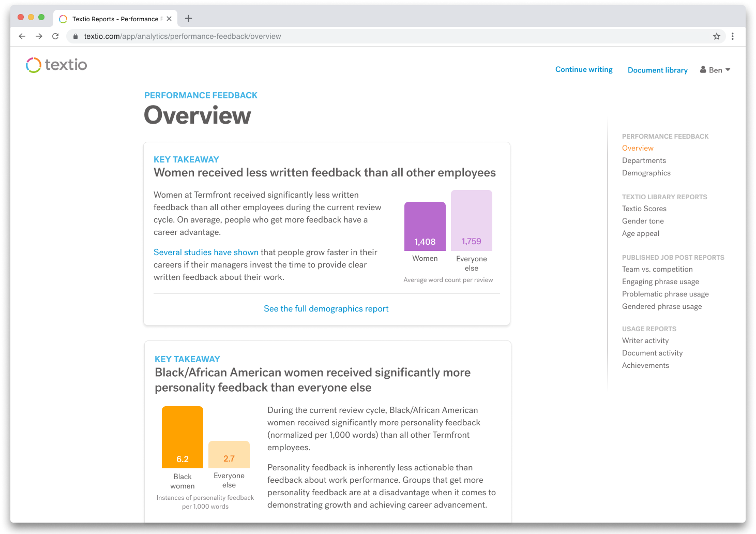Bookmark this page with the star icon

[x=717, y=36]
